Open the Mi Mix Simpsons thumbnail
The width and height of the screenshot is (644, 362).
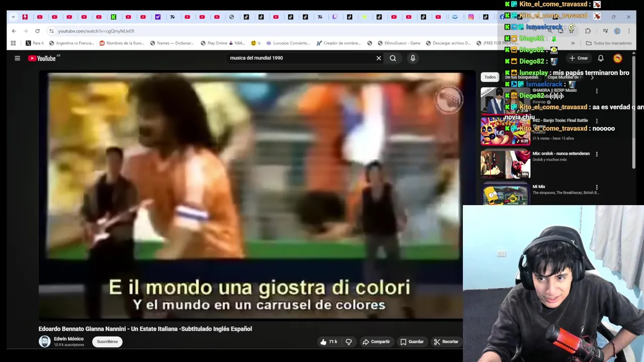(x=505, y=194)
